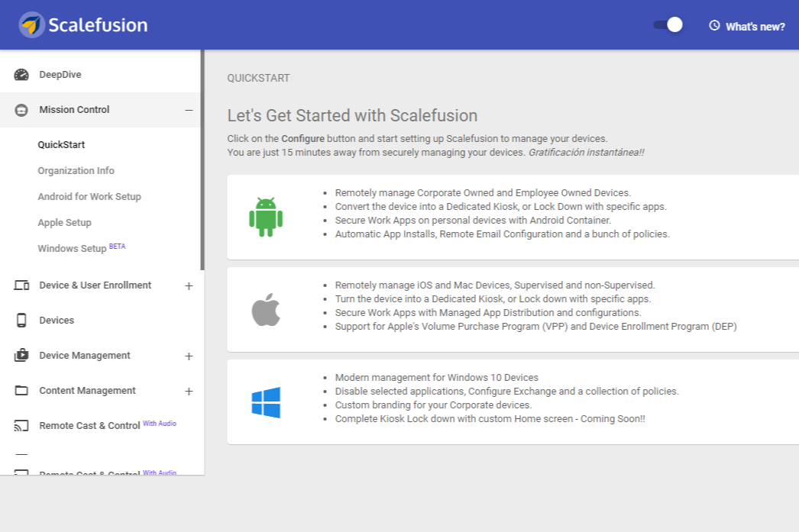Click the blue Windows logo icon
This screenshot has width=799, height=532.
point(266,402)
